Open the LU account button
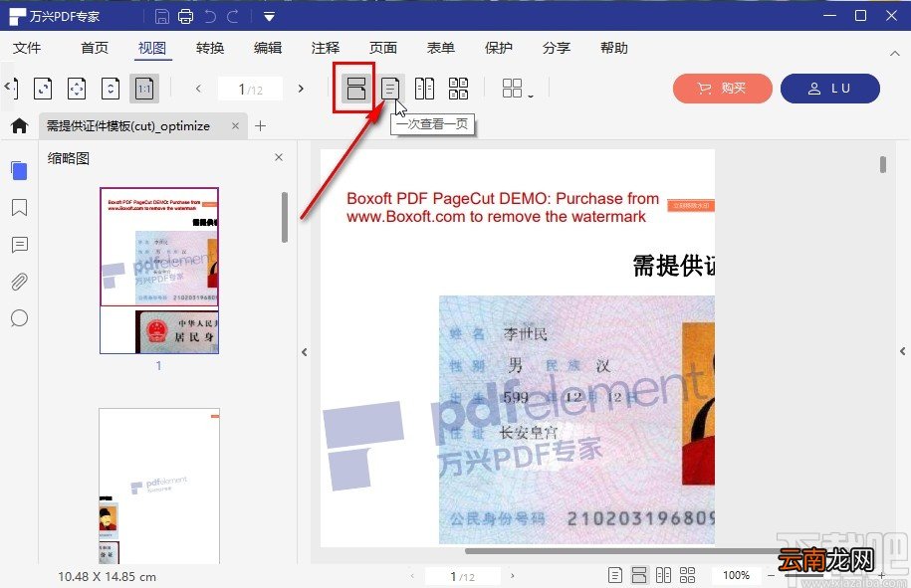911x588 pixels. 829,89
